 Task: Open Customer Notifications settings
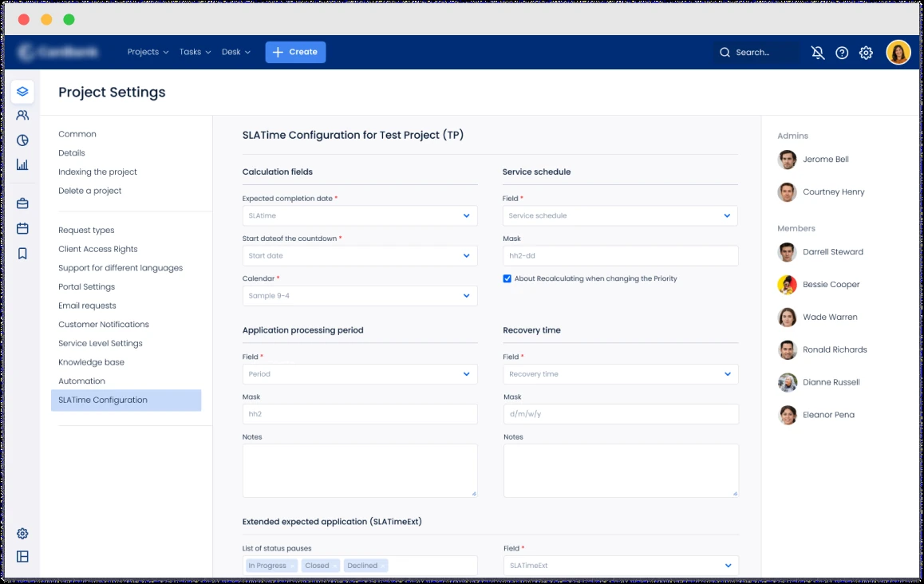tap(103, 325)
